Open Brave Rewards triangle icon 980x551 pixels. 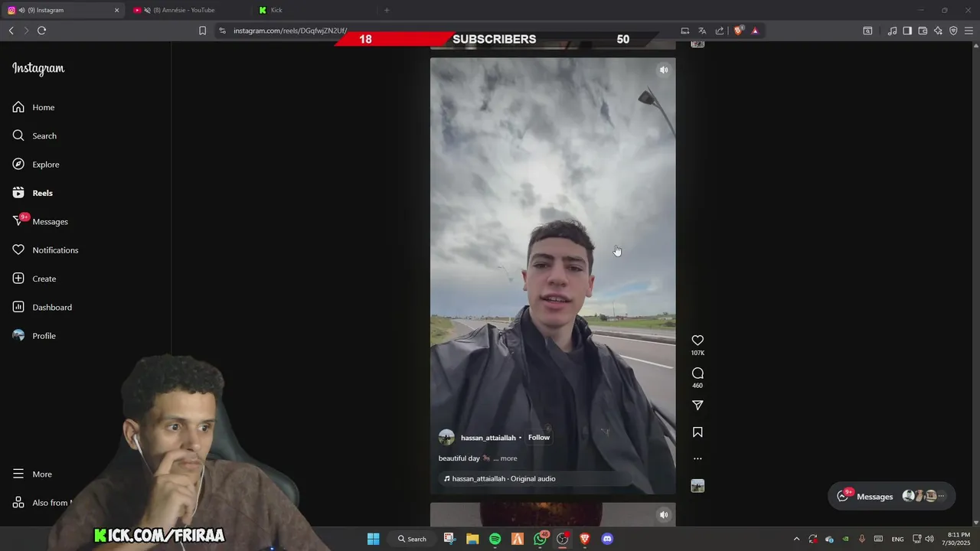755,31
